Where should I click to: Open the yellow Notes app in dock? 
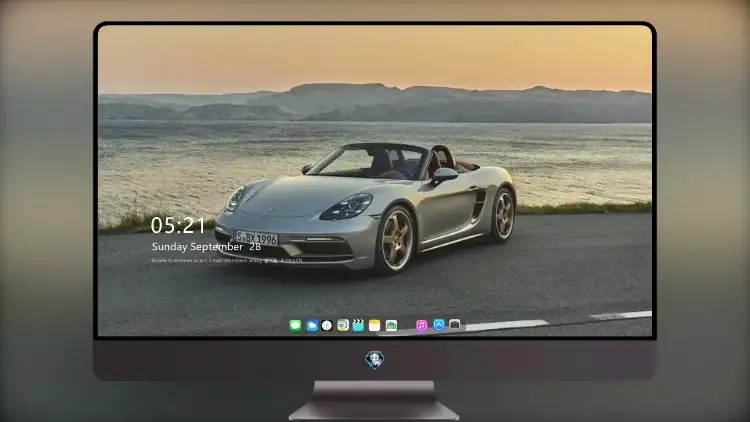click(375, 326)
